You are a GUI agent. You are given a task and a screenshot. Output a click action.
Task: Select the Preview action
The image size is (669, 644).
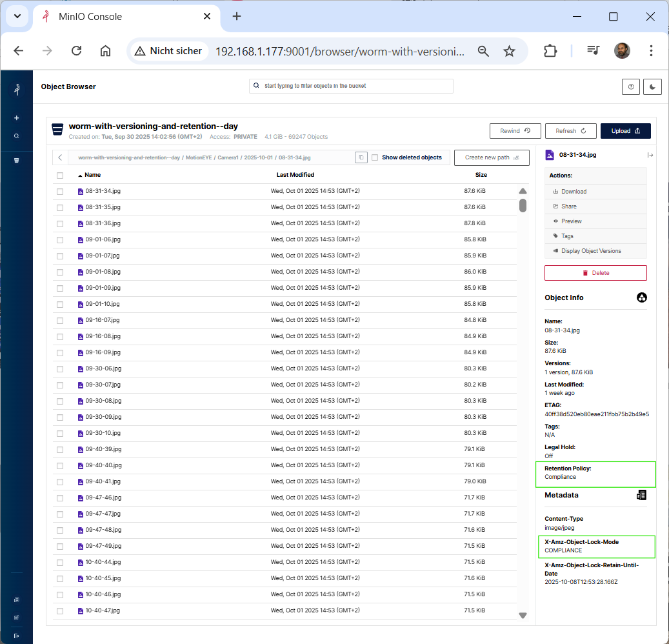571,221
